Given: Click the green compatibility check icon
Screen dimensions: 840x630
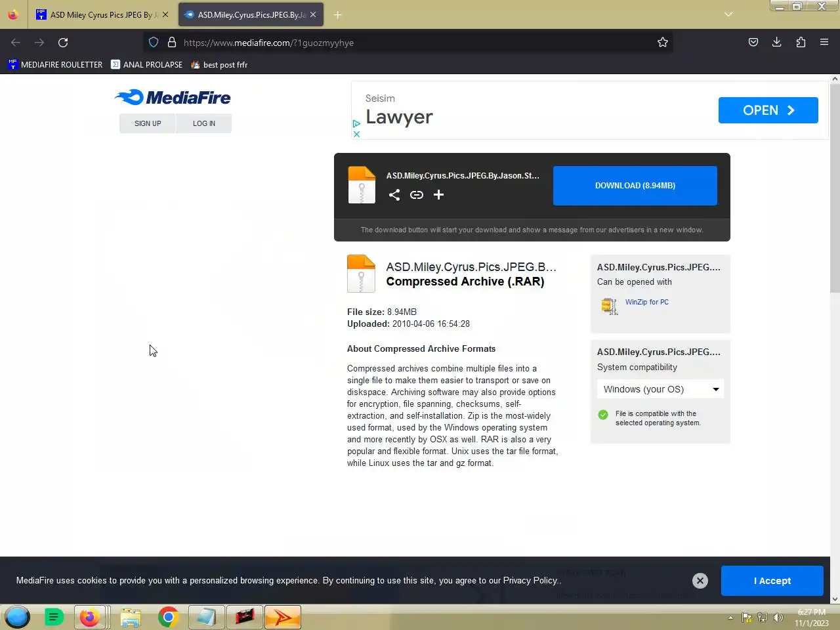Looking at the screenshot, I should click(603, 415).
